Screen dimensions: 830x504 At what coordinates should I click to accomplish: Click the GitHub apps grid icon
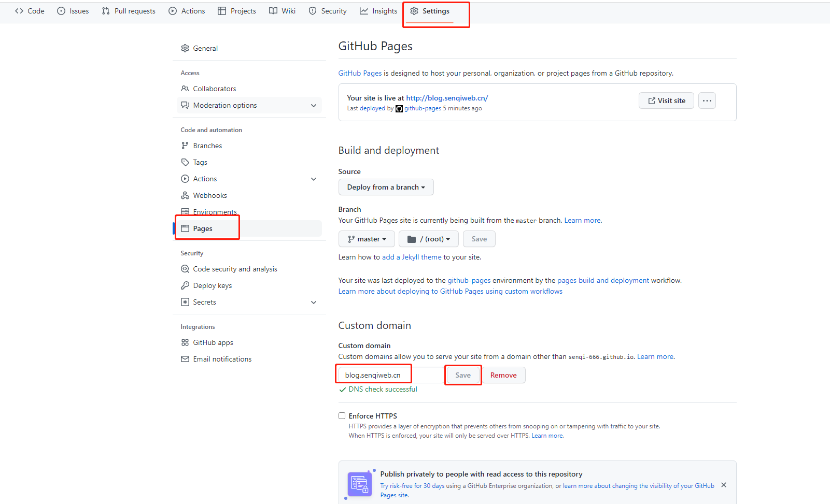pyautogui.click(x=185, y=342)
